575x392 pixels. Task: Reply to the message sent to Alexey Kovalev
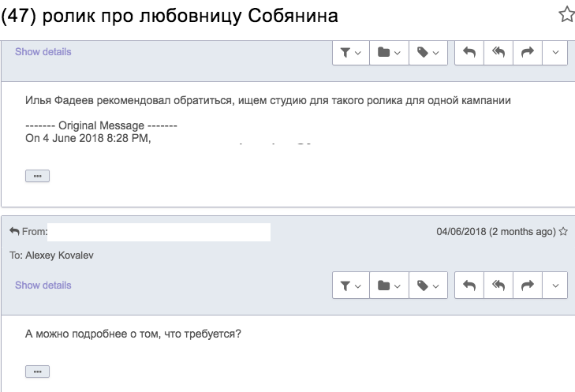[x=469, y=286]
